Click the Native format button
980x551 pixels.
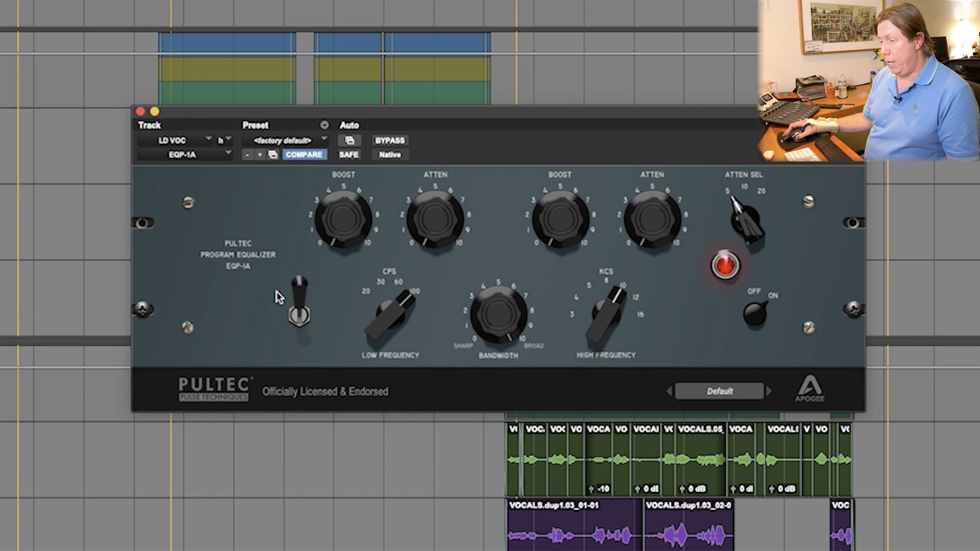click(x=390, y=155)
